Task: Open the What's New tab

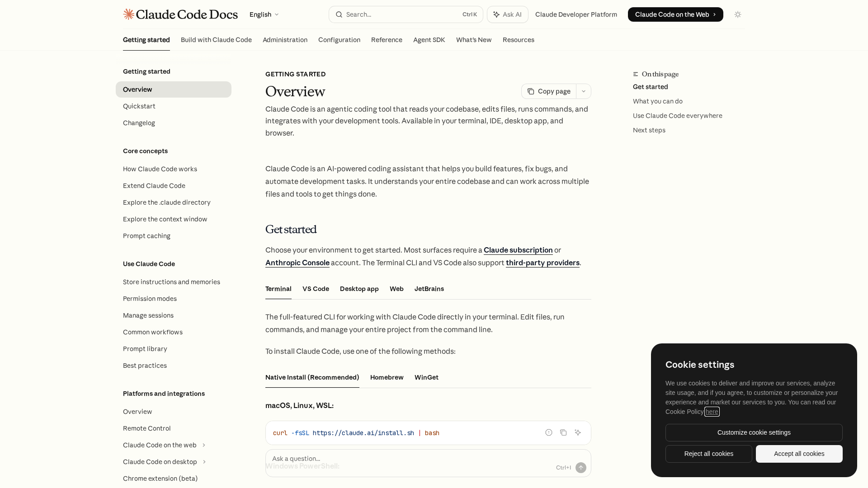Action: (474, 40)
